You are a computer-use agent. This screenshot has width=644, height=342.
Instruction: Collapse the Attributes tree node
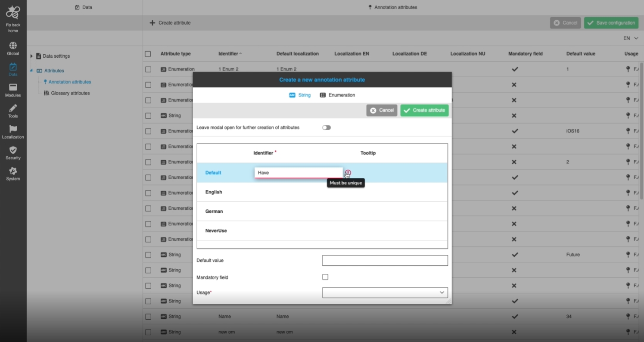click(x=31, y=71)
